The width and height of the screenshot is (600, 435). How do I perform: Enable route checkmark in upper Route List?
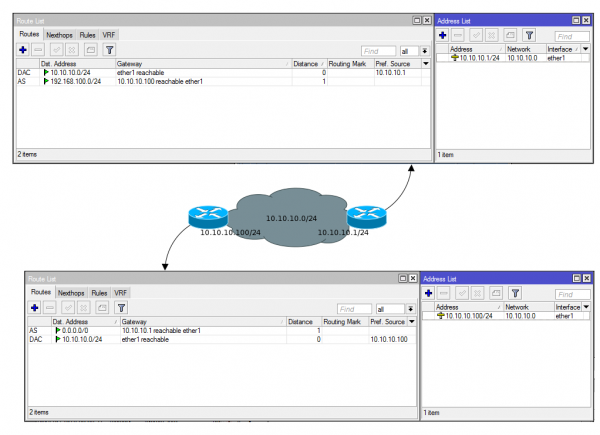tap(57, 50)
